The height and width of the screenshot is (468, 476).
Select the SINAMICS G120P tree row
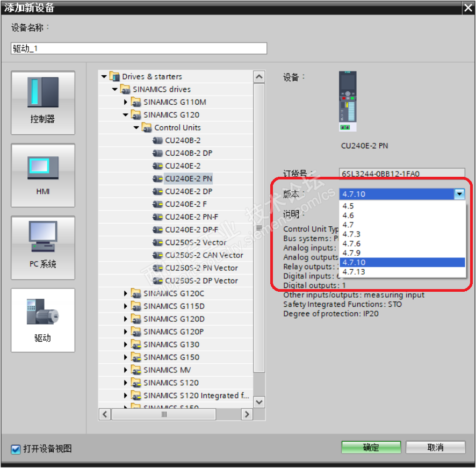(x=176, y=332)
